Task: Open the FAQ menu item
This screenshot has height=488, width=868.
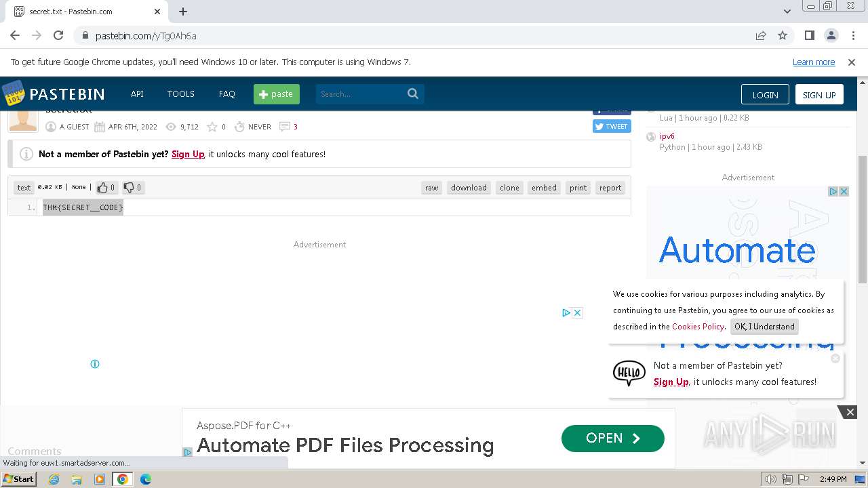Action: [226, 94]
